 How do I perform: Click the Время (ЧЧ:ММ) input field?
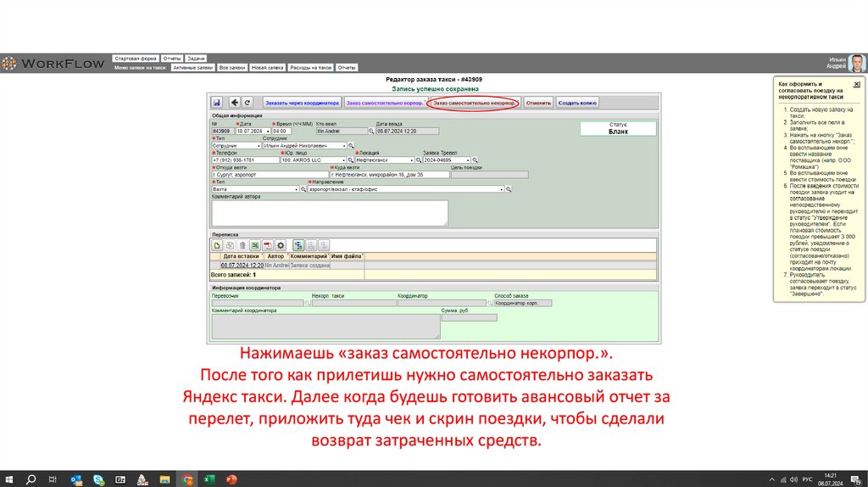point(281,132)
